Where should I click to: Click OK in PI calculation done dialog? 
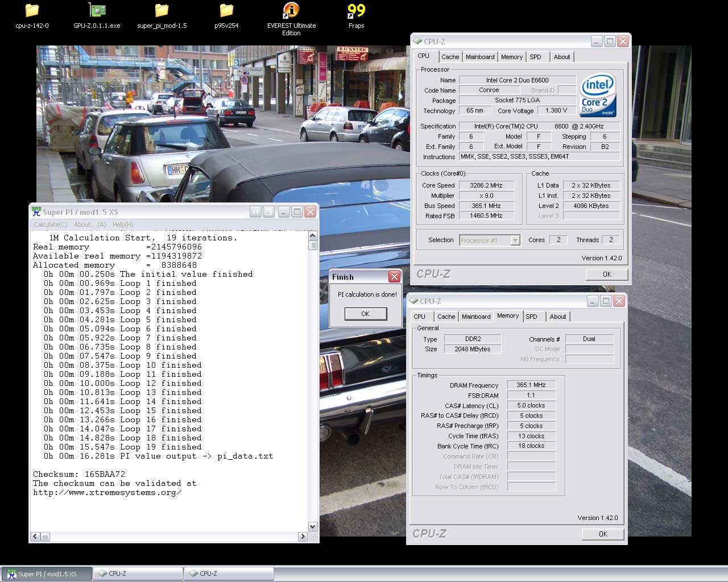(365, 314)
